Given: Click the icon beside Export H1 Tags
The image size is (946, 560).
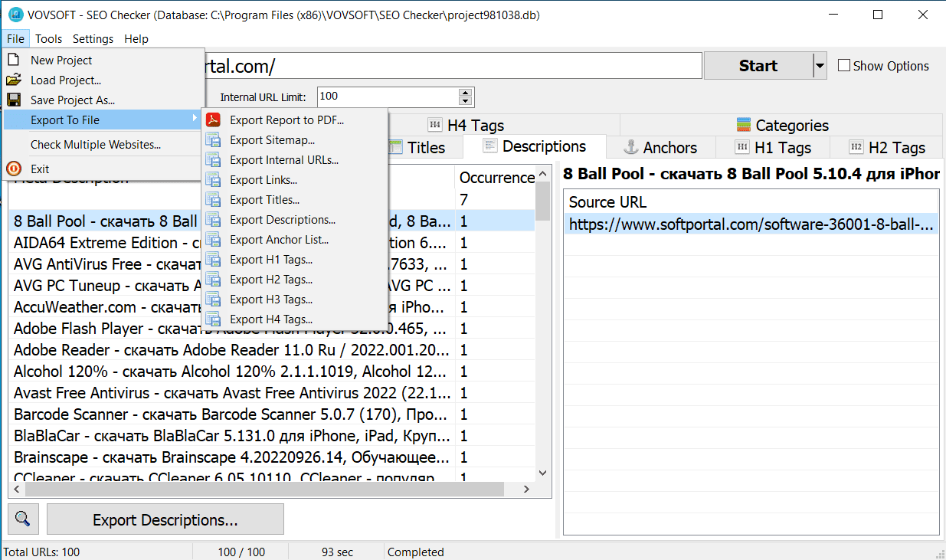Looking at the screenshot, I should [x=214, y=259].
